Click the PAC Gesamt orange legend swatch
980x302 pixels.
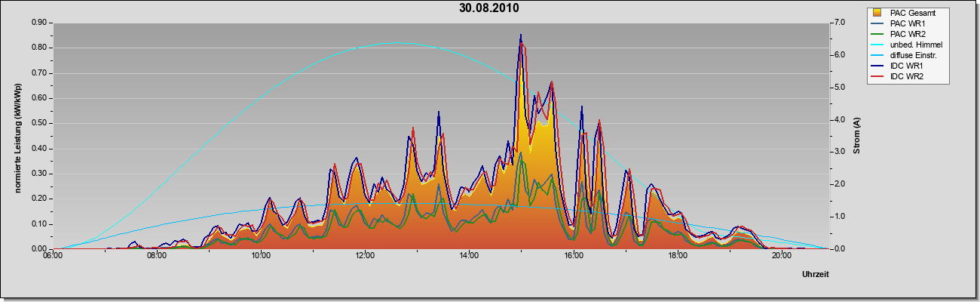(877, 13)
